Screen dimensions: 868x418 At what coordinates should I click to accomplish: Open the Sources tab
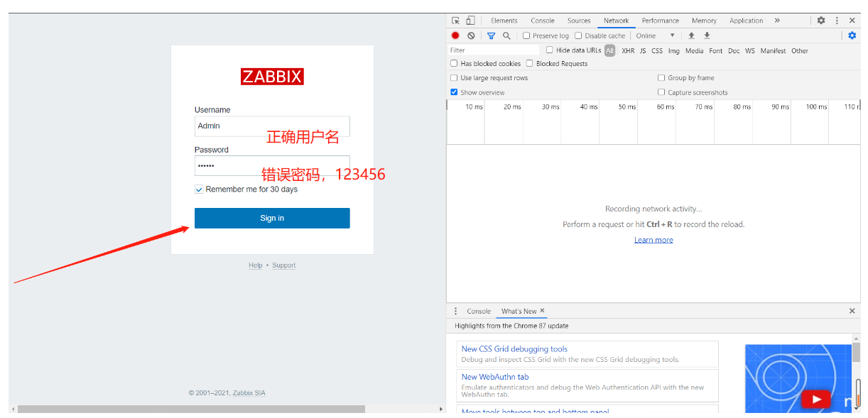pos(579,21)
